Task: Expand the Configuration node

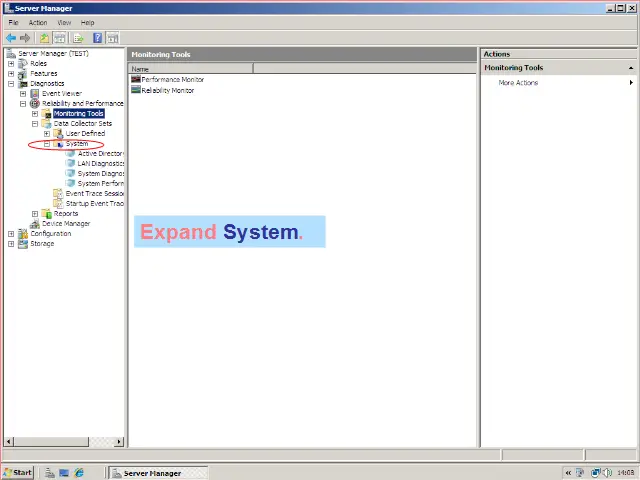Action: click(x=11, y=234)
